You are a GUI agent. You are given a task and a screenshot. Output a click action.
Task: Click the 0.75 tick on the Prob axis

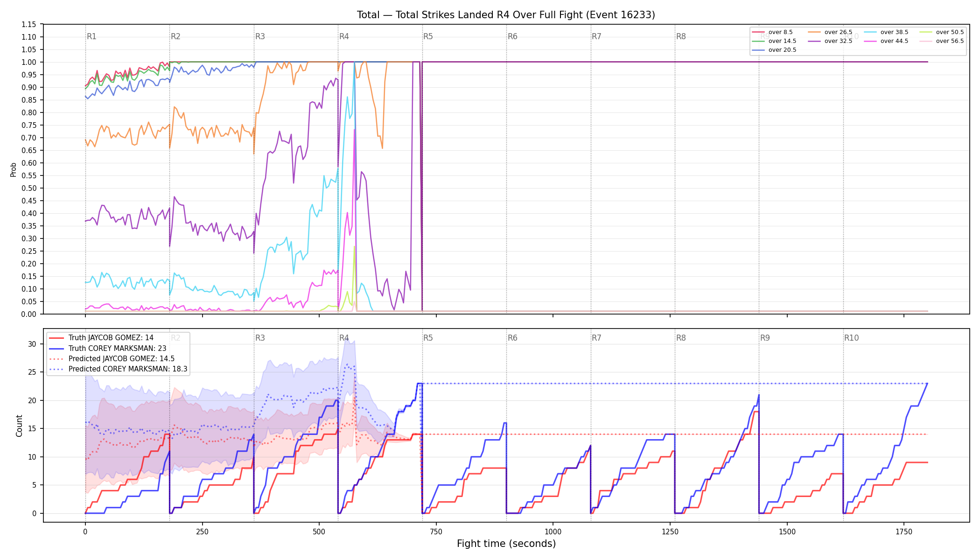28,125
